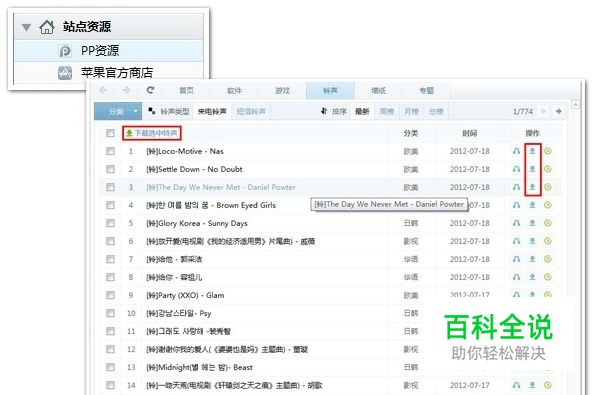Image resolution: width=600 pixels, height=395 pixels.
Task: Download Settle Down - No Doubt ringtone
Action: click(x=532, y=169)
